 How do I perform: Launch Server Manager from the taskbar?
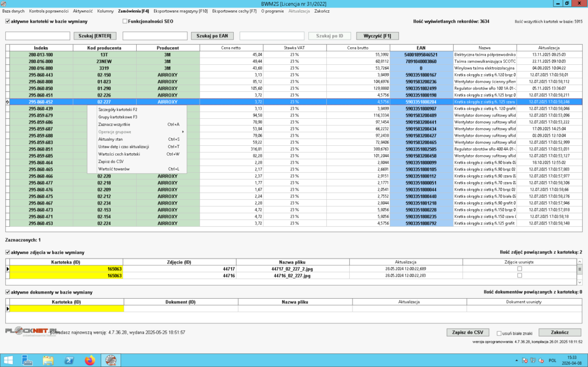pyautogui.click(x=28, y=360)
